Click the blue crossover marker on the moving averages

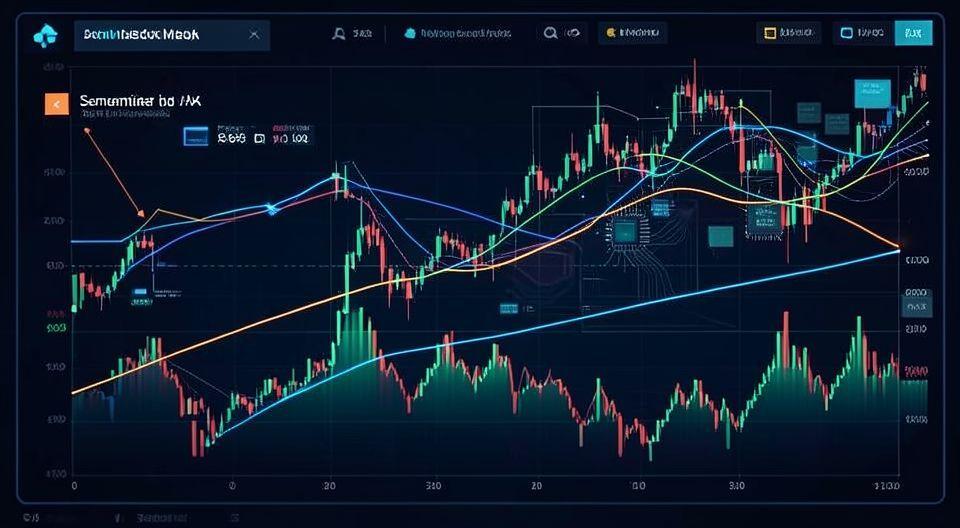(271, 209)
